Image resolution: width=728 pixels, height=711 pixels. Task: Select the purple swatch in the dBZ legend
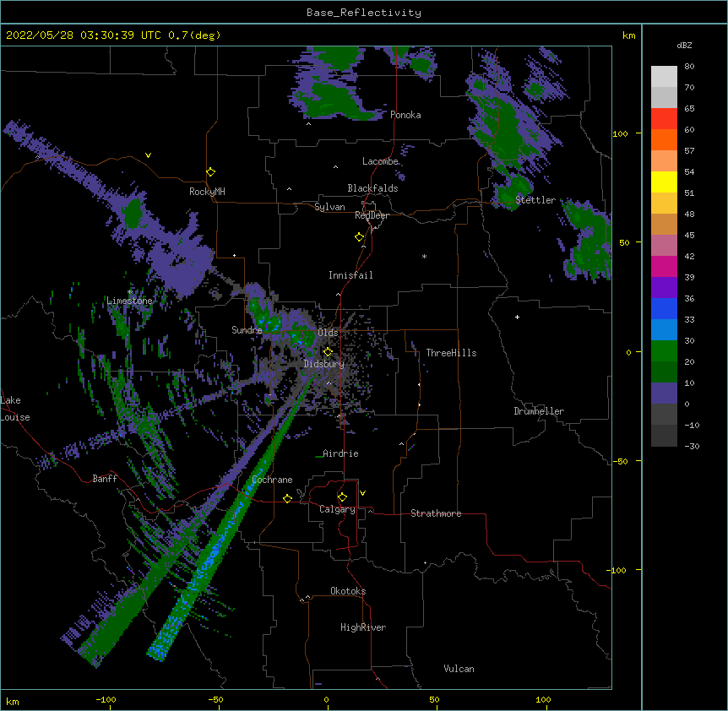664,288
